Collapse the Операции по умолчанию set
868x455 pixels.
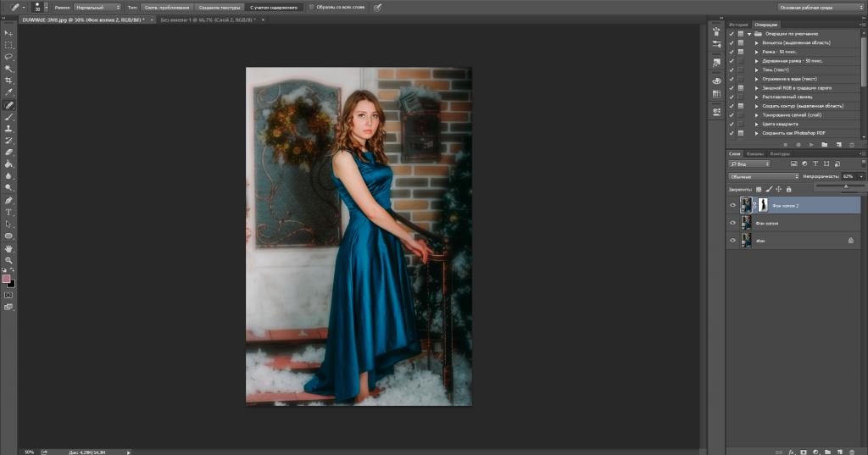coord(749,34)
